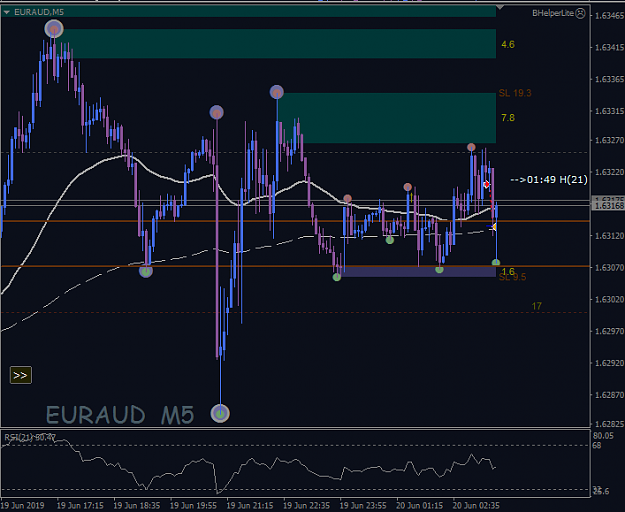Image resolution: width=625 pixels, height=512 pixels.
Task: Select the teal supply zone labeled 7.8
Action: coord(387,118)
